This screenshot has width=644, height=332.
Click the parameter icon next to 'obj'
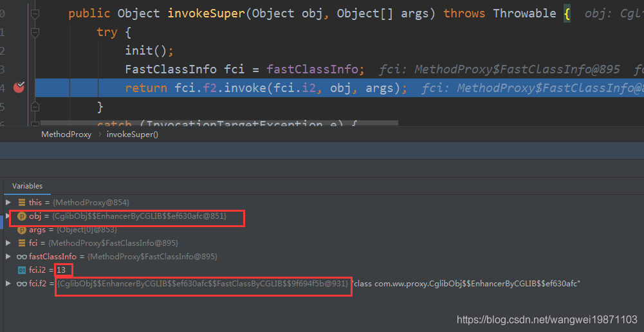[x=22, y=216]
